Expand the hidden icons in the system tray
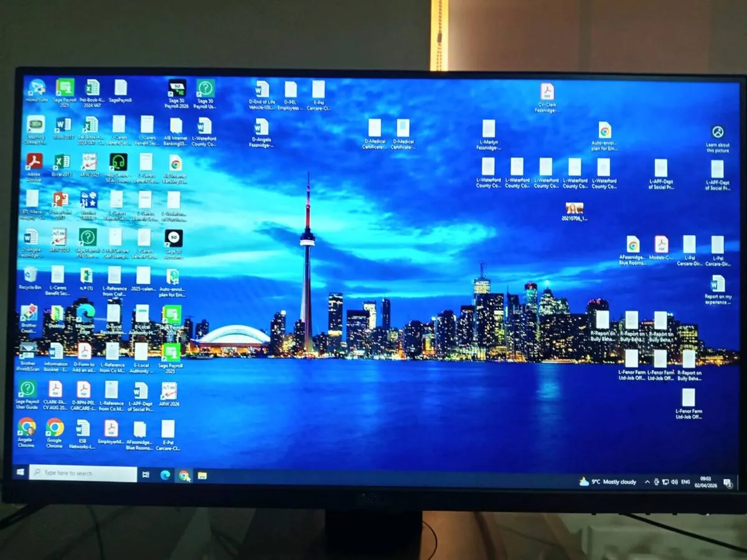This screenshot has height=560, width=747. [647, 482]
